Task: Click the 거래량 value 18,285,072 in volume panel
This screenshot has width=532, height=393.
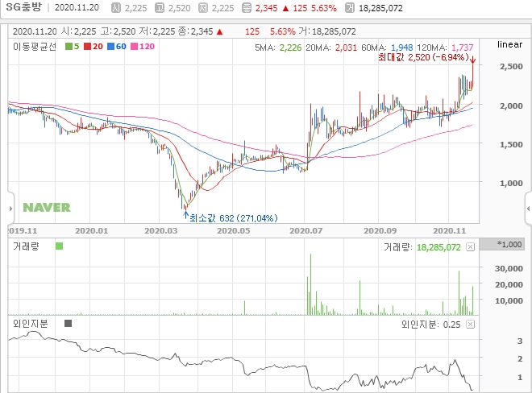Action: [x=438, y=247]
